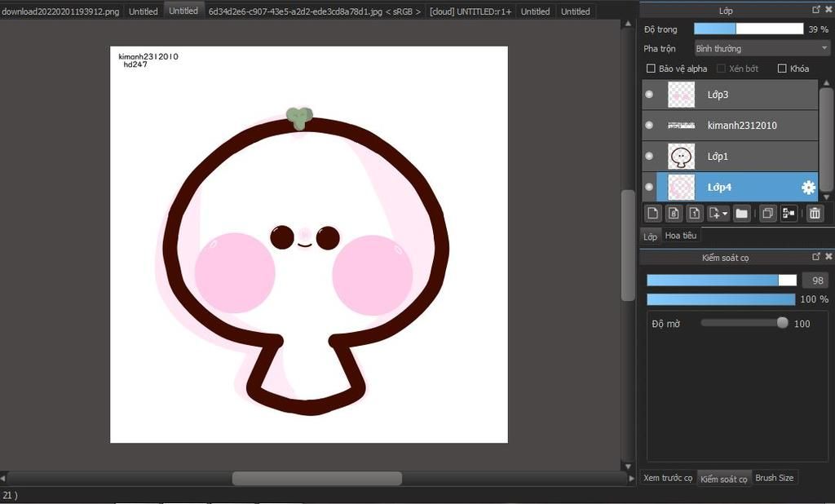The width and height of the screenshot is (835, 504).
Task: Open the last Untitled document tab
Action: coord(575,11)
